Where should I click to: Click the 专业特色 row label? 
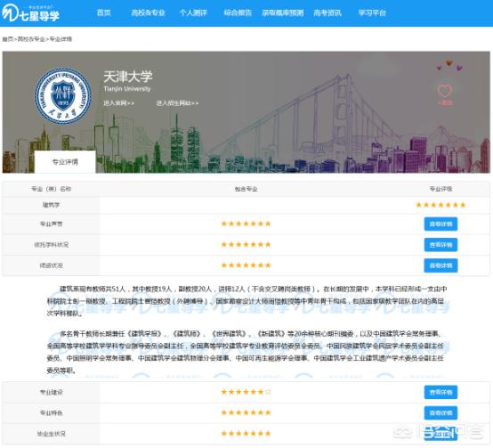[x=51, y=412]
